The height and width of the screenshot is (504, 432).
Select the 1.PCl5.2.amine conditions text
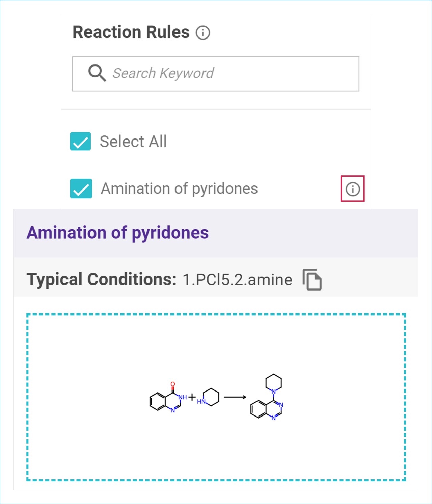[237, 280]
